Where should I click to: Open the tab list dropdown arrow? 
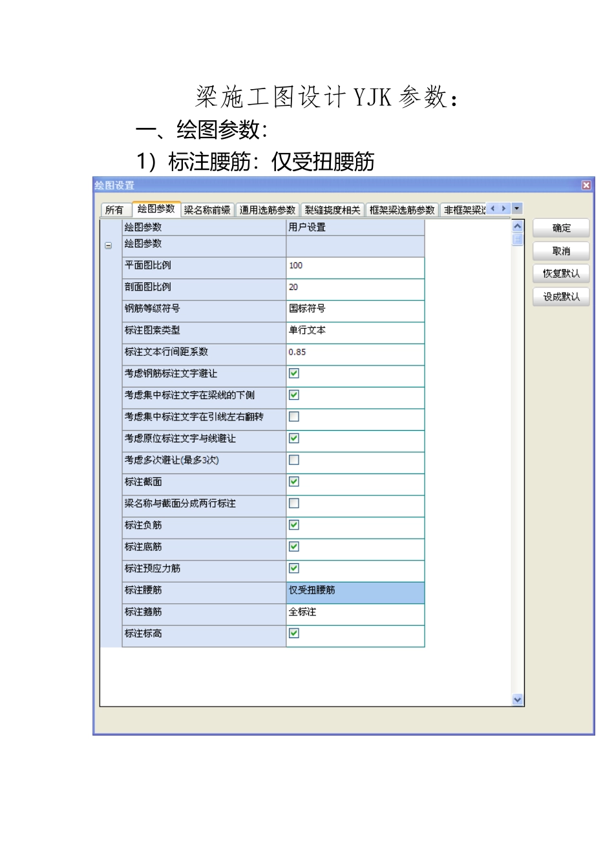(516, 209)
